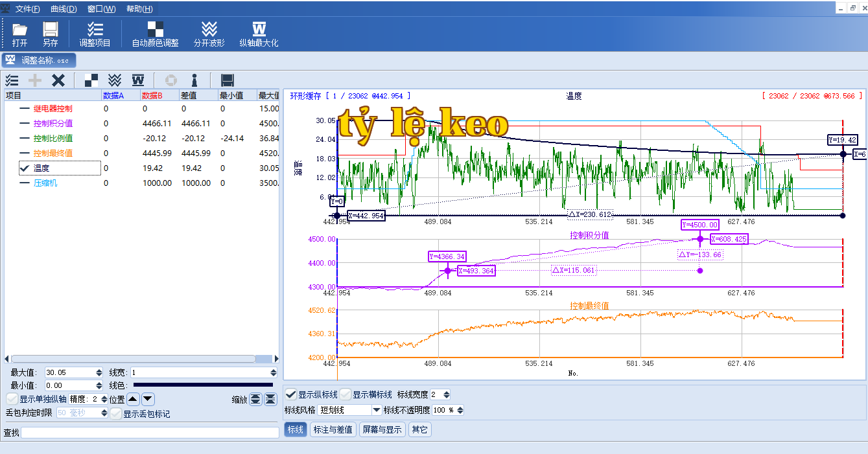Viewport: 868px width, 454px height.
Task: Switch to the 标注与差值 tab
Action: pyautogui.click(x=333, y=429)
